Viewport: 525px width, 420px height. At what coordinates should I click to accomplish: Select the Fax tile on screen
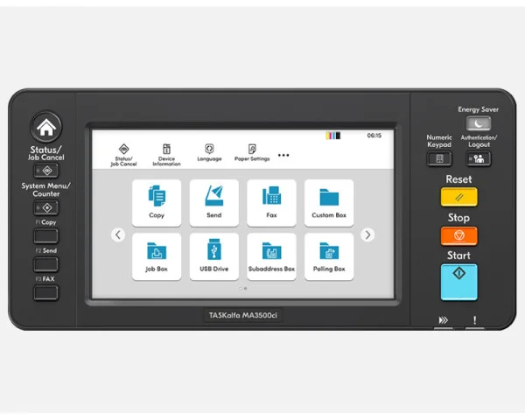271,202
